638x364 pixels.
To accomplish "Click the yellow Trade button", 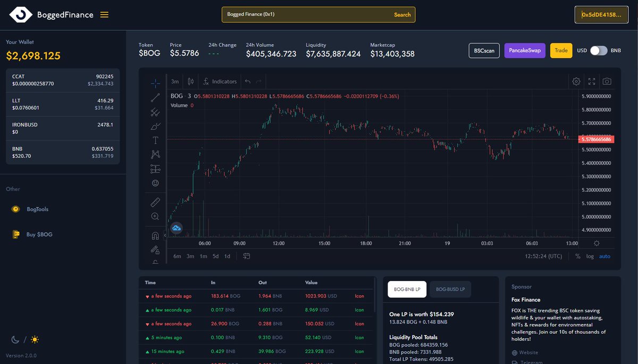I will point(561,50).
